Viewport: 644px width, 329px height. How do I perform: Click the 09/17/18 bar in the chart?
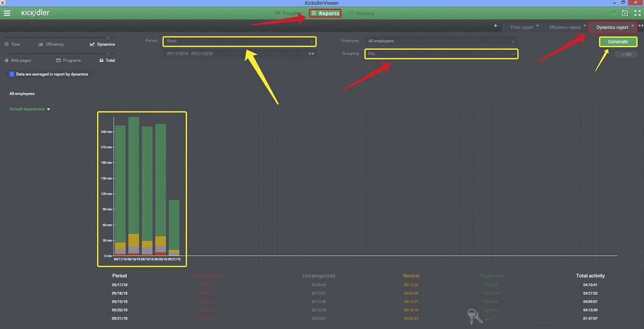(120, 191)
